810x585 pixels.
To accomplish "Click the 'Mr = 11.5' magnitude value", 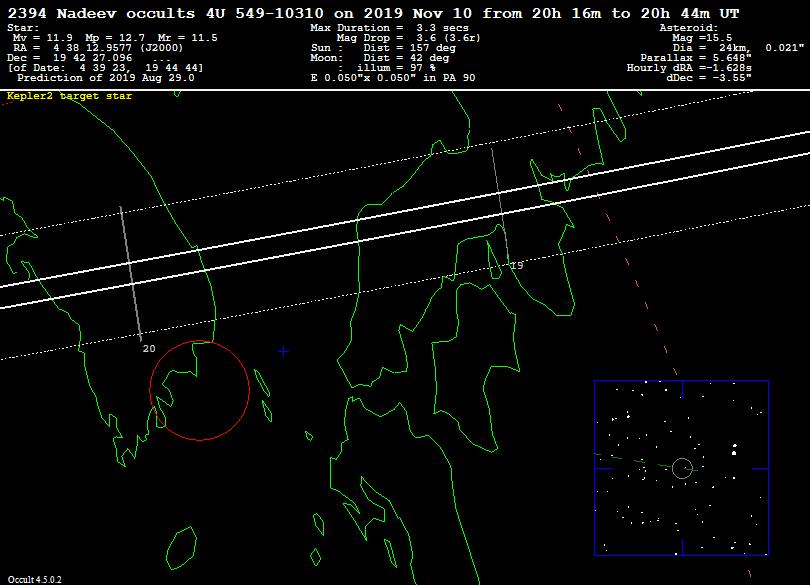I will pos(188,38).
